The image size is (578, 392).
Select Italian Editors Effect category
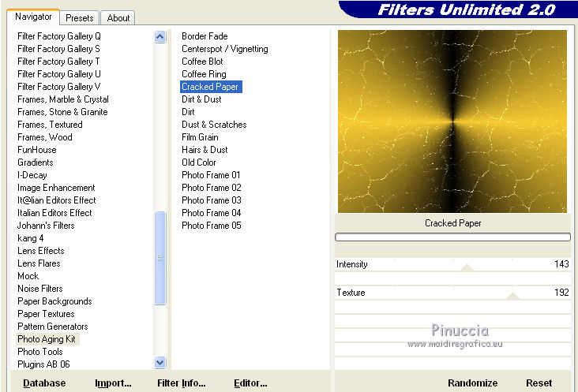(54, 213)
